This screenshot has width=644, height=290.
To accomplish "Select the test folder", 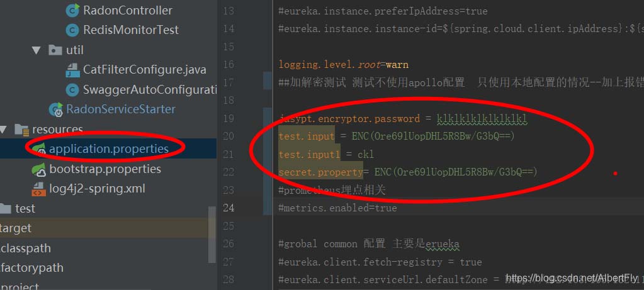I will (25, 209).
